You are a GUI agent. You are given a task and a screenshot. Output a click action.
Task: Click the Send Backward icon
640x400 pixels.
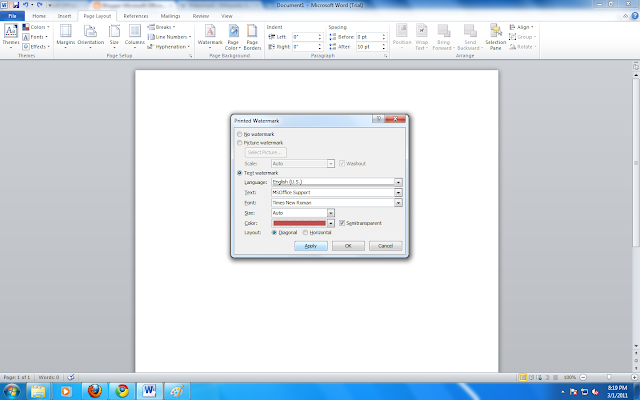(470, 31)
